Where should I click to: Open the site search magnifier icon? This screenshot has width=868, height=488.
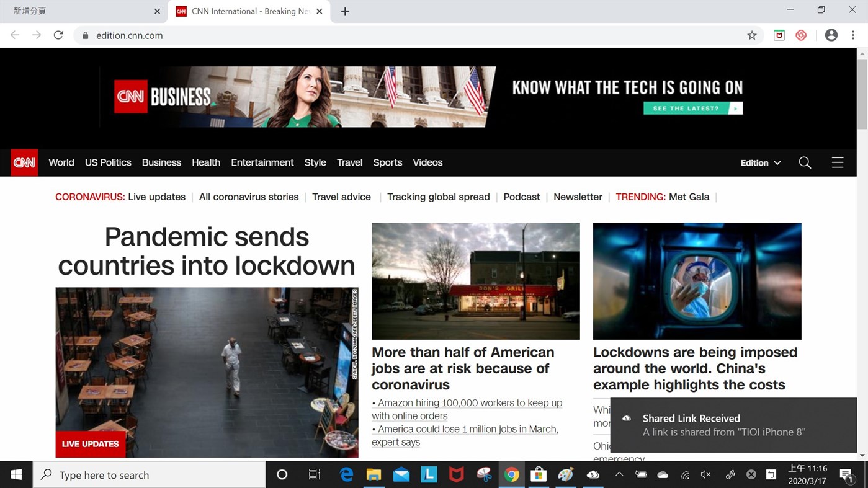(805, 162)
